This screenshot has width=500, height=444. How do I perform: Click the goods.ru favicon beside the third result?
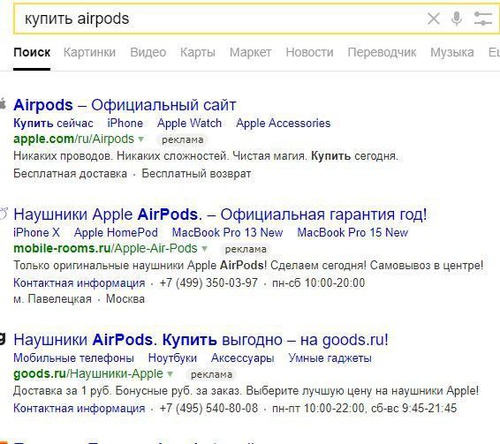point(3,338)
